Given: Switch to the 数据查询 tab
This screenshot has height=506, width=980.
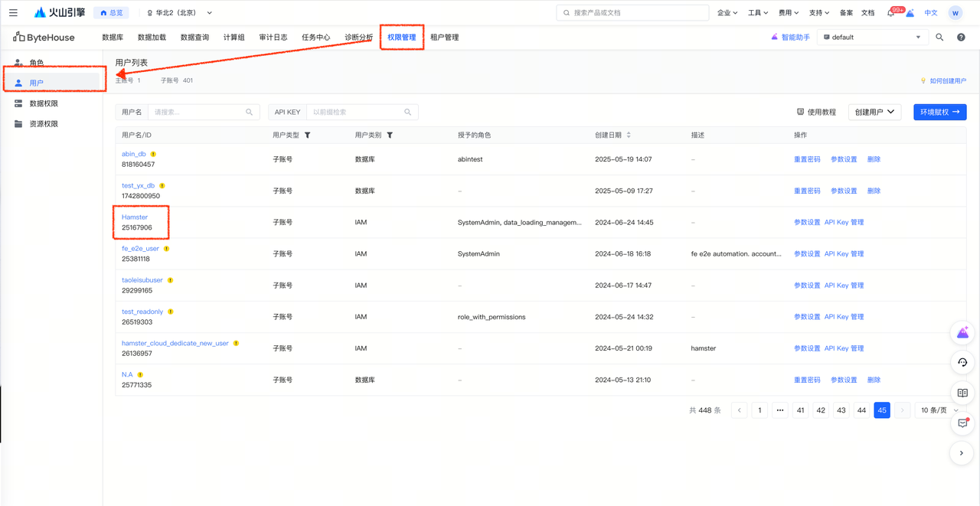Looking at the screenshot, I should (x=194, y=38).
